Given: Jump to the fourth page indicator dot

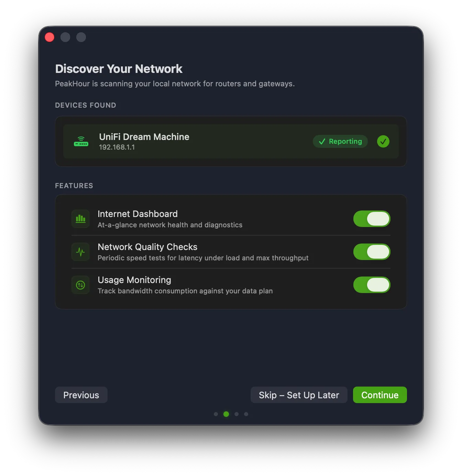Looking at the screenshot, I should [246, 414].
